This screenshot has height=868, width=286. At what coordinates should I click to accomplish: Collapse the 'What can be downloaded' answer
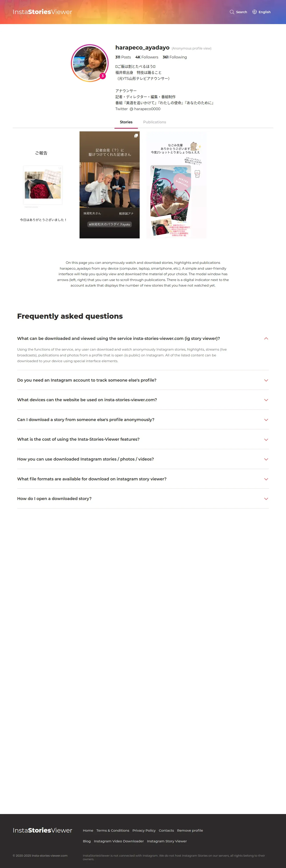click(266, 338)
